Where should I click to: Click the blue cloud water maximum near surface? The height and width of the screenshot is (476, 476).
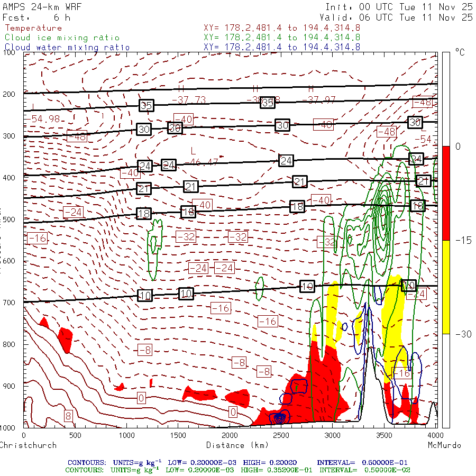tap(280, 418)
